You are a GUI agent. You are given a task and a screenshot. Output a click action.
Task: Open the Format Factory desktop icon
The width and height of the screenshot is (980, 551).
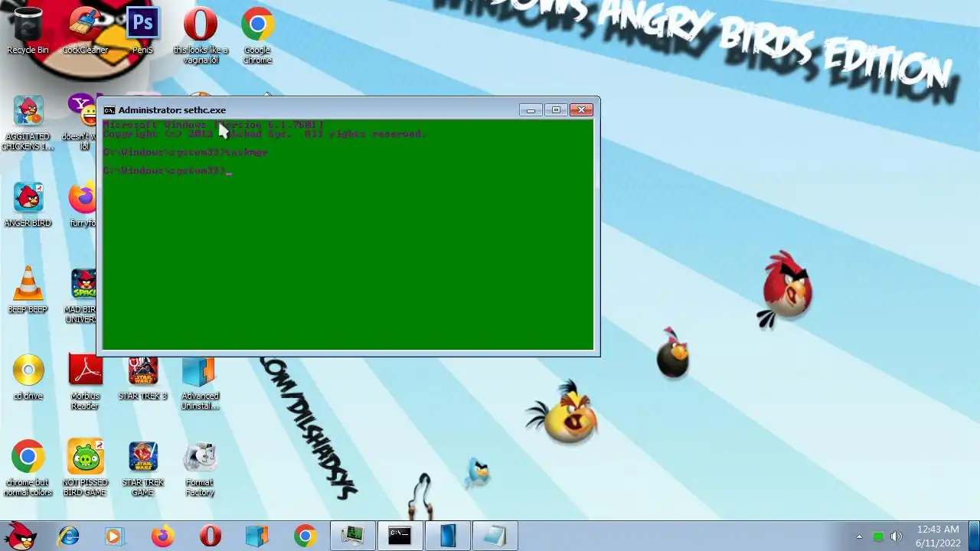coord(200,468)
